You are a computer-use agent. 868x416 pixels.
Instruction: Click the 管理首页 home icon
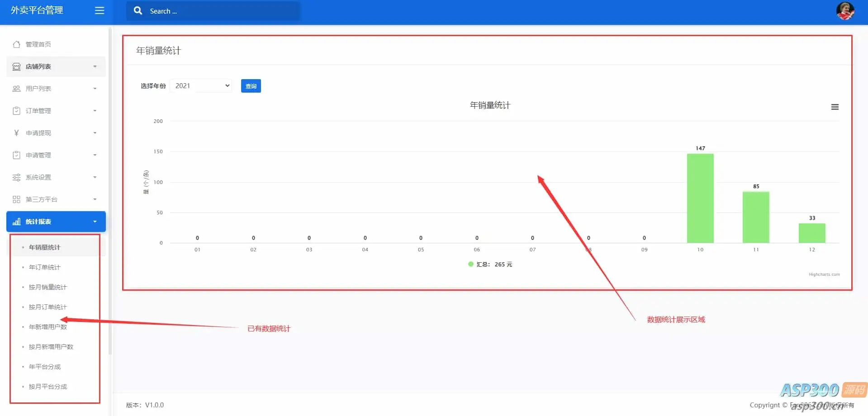(x=17, y=44)
